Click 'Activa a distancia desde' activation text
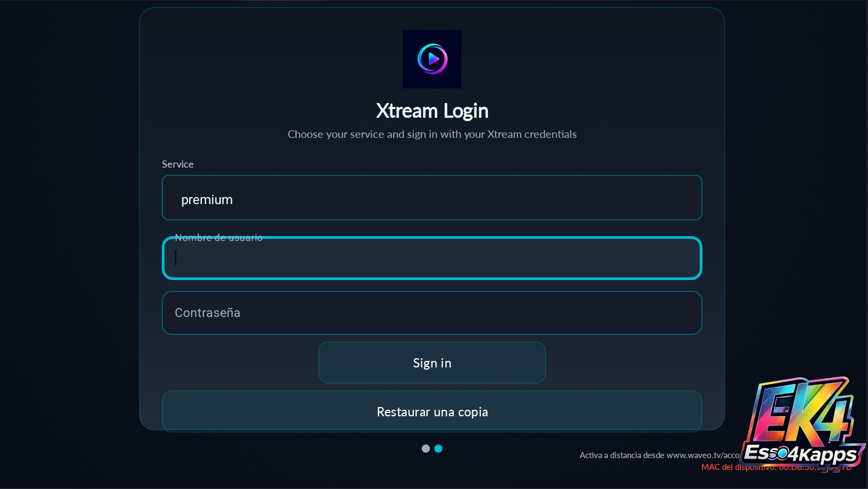The height and width of the screenshot is (489, 868). [x=660, y=455]
